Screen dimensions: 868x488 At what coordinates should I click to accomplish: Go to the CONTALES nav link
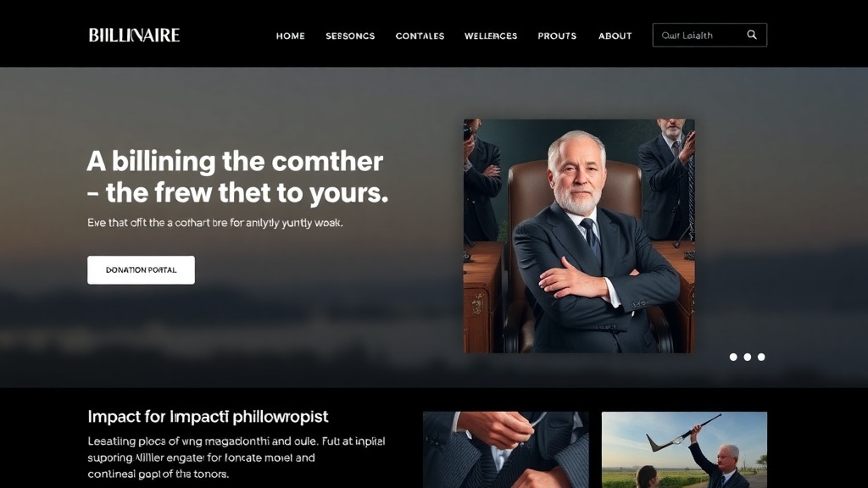point(420,36)
